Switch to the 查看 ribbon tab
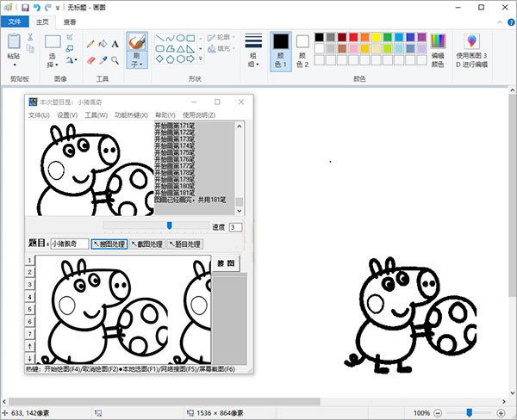517x420 pixels. (x=69, y=21)
